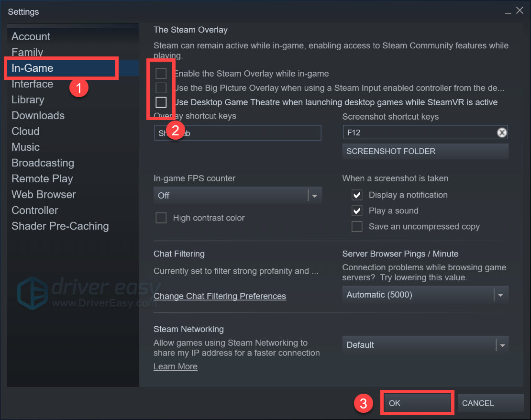Open Change Chat Filtering Preferences link
This screenshot has height=420, width=531.
point(220,296)
